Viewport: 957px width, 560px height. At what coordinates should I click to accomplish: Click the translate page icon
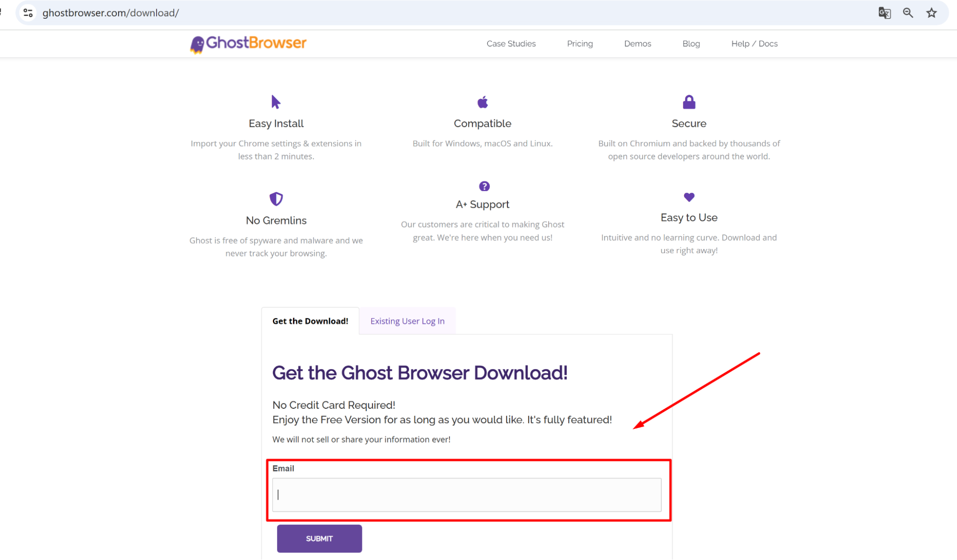coord(884,13)
